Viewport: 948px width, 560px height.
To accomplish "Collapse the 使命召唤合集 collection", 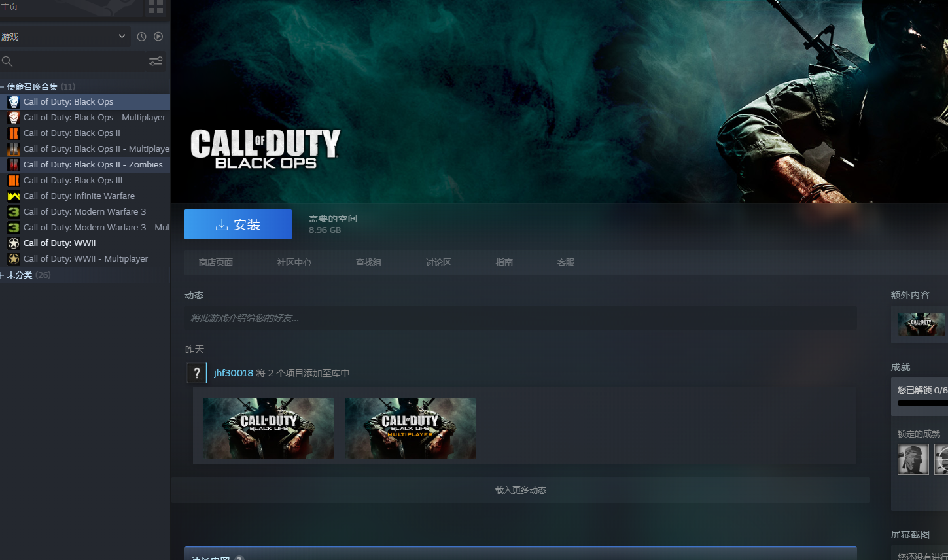I will (x=3, y=87).
